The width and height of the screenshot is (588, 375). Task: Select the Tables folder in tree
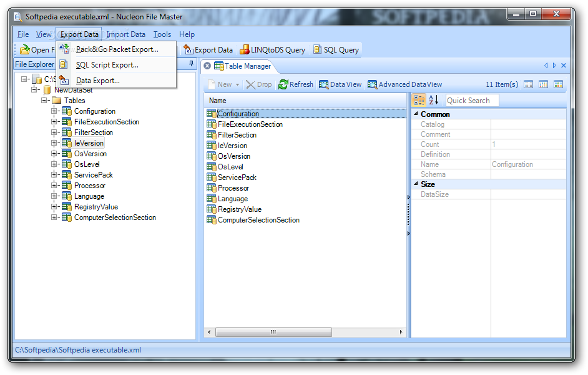pyautogui.click(x=74, y=100)
